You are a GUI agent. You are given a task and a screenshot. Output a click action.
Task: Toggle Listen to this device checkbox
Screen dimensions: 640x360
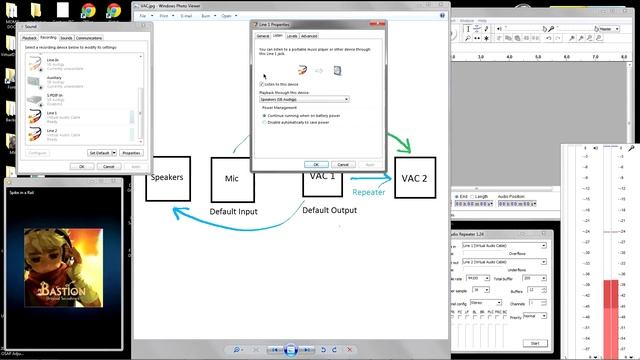click(x=262, y=84)
